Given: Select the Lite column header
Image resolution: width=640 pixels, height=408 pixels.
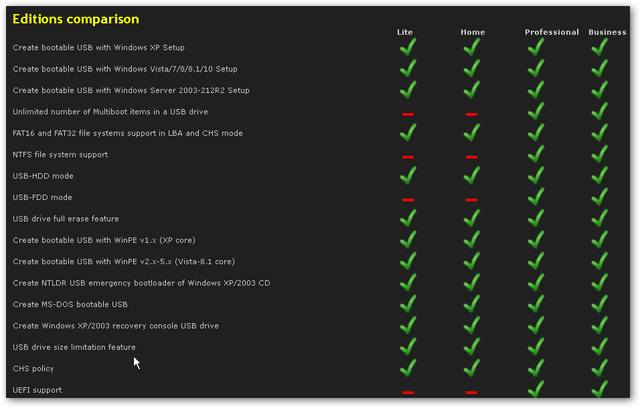Looking at the screenshot, I should [405, 32].
